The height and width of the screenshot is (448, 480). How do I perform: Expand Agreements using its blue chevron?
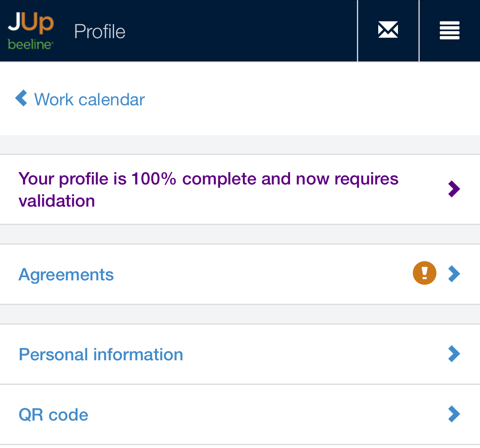pos(454,274)
